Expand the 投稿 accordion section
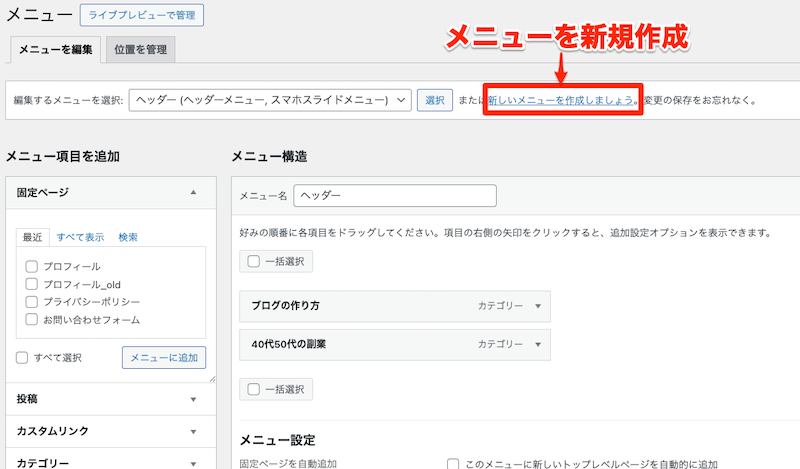Image resolution: width=800 pixels, height=469 pixels. [193, 399]
